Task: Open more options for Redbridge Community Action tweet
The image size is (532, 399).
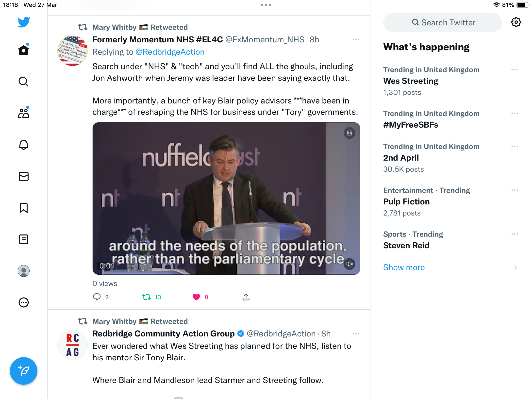Action: (x=356, y=334)
